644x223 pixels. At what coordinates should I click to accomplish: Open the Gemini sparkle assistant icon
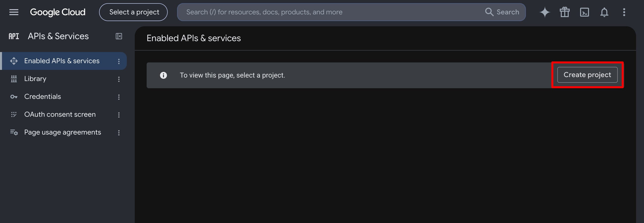[545, 12]
